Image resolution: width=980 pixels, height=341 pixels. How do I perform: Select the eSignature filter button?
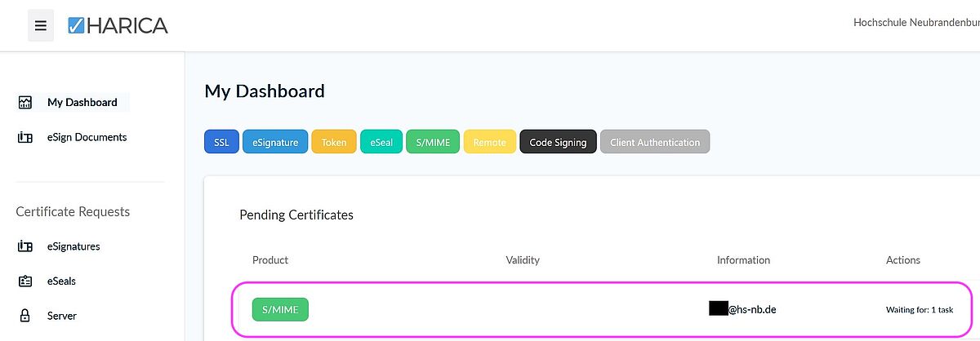[x=275, y=142]
